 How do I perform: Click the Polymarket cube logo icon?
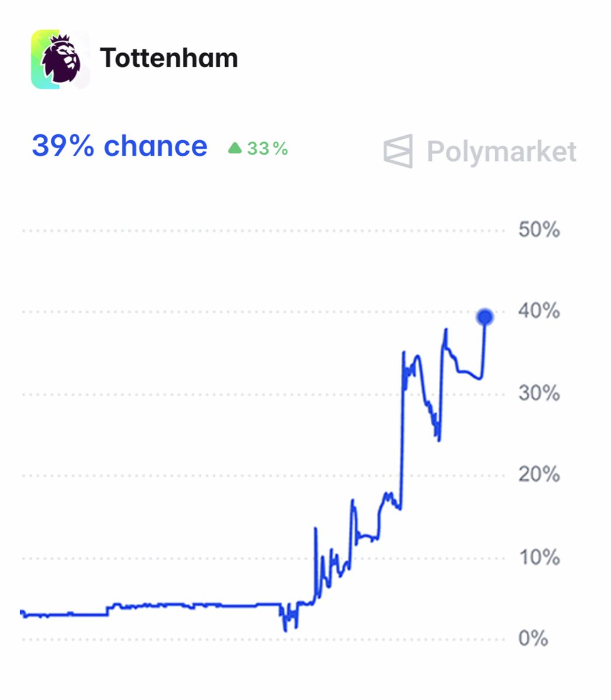[398, 151]
